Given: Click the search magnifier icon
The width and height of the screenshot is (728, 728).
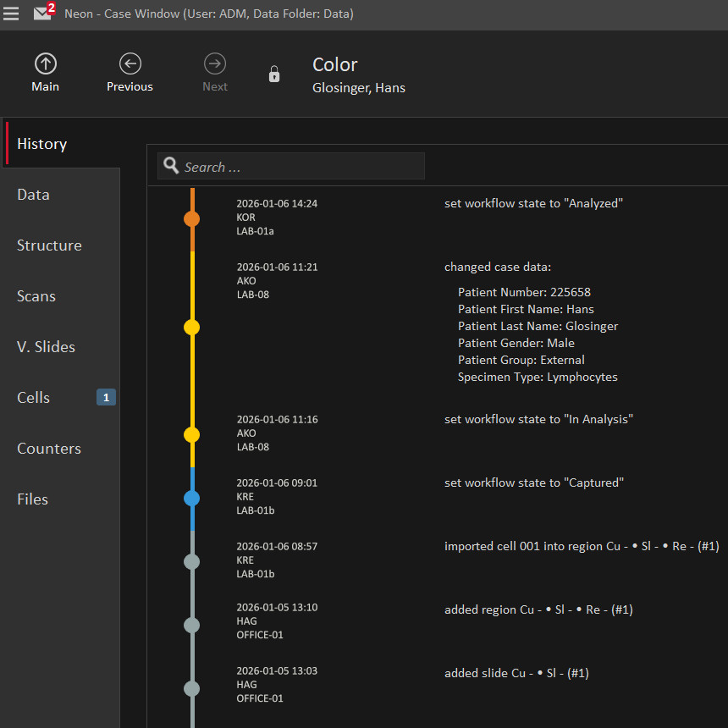Looking at the screenshot, I should (171, 166).
